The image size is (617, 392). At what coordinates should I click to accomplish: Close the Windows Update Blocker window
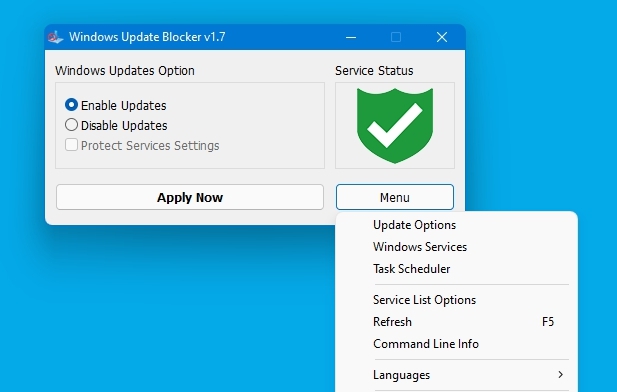(442, 37)
